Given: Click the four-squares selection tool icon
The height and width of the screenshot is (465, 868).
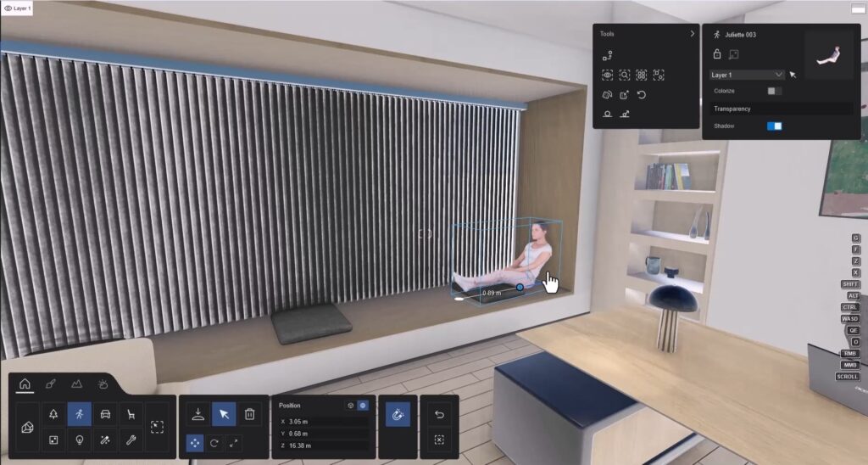Looking at the screenshot, I should point(642,75).
